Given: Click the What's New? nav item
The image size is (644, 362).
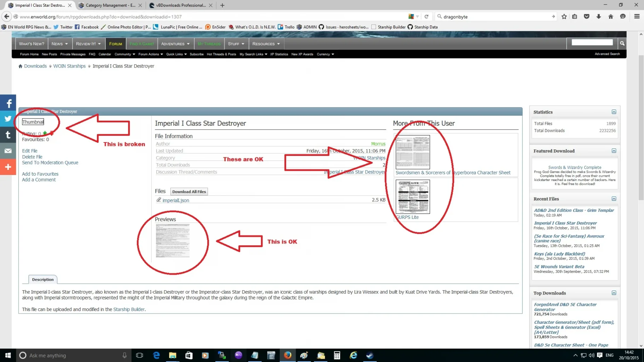Looking at the screenshot, I should [31, 43].
